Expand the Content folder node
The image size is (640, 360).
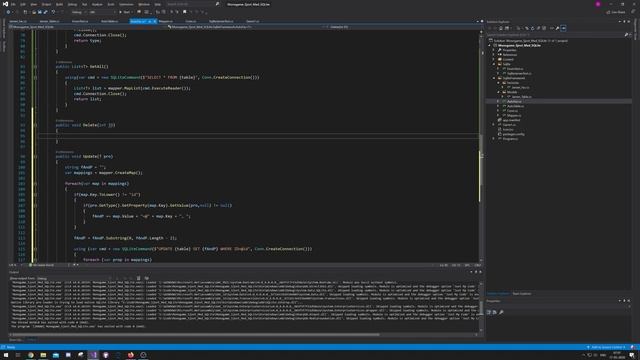(494, 60)
